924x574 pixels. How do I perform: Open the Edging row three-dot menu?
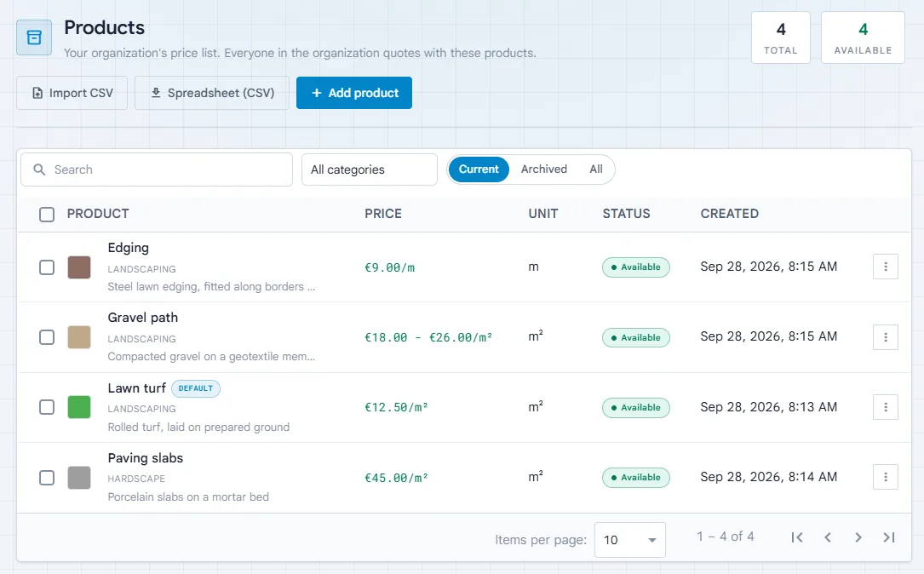click(x=885, y=267)
